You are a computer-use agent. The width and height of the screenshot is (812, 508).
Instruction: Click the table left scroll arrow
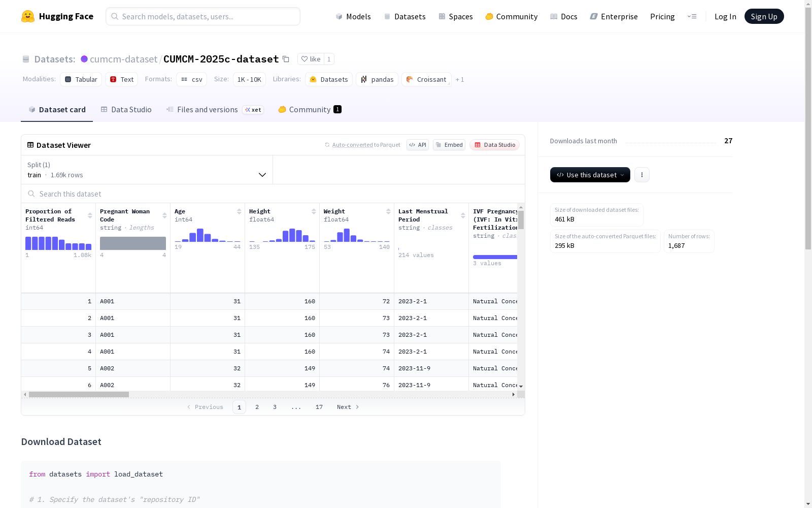[x=25, y=394]
